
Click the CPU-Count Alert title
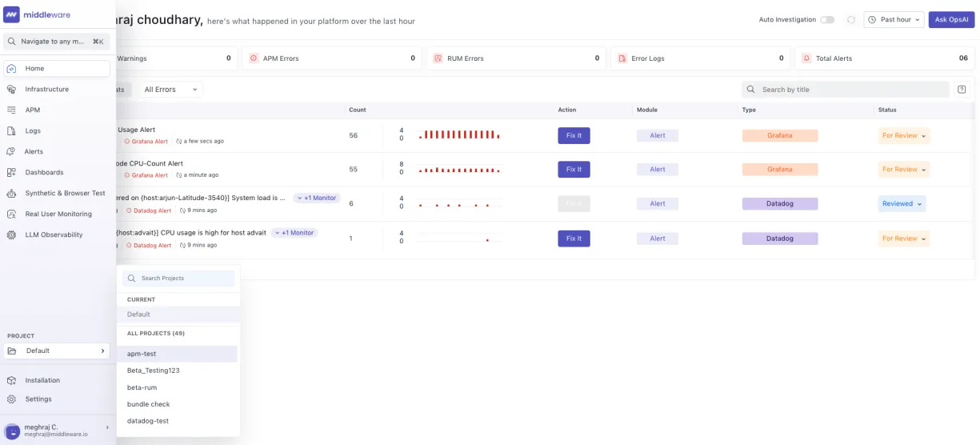coord(150,163)
